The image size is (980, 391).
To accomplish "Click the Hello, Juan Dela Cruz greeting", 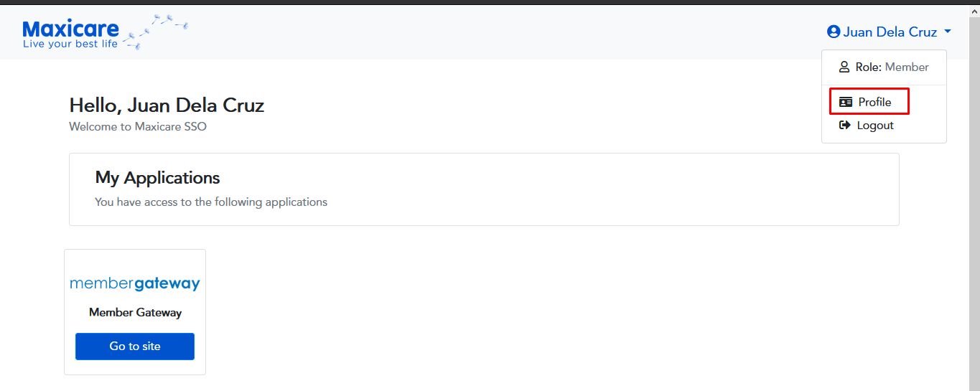I will 167,105.
